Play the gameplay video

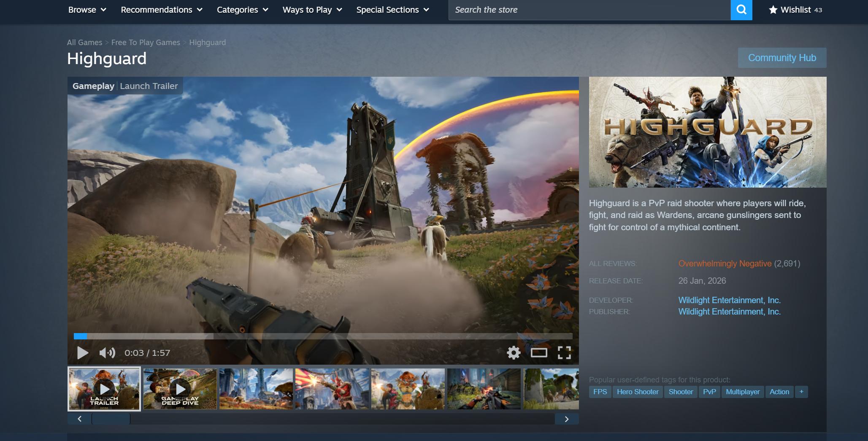pyautogui.click(x=83, y=353)
